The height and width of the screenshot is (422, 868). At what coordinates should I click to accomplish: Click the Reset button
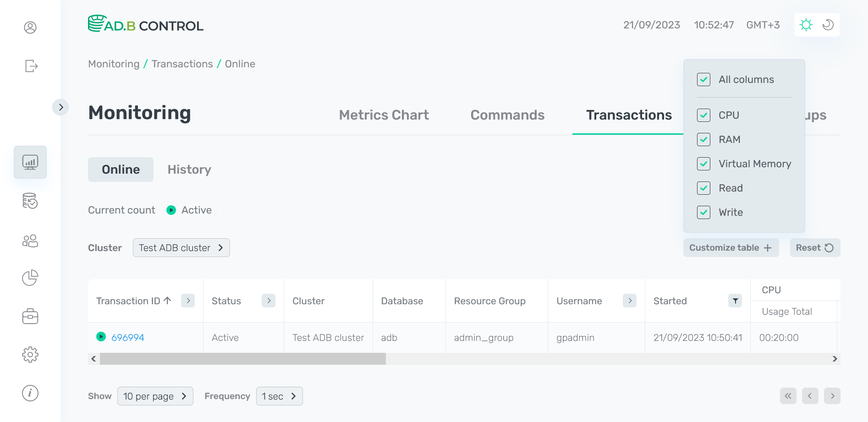click(814, 248)
